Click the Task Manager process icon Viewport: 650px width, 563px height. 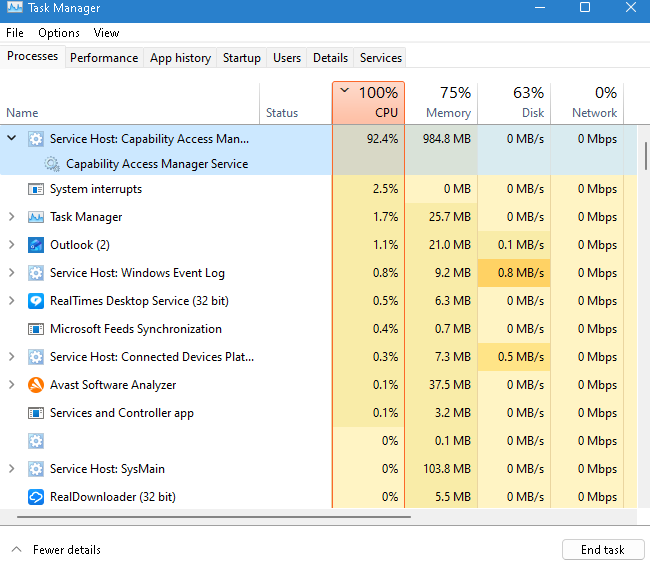click(36, 217)
